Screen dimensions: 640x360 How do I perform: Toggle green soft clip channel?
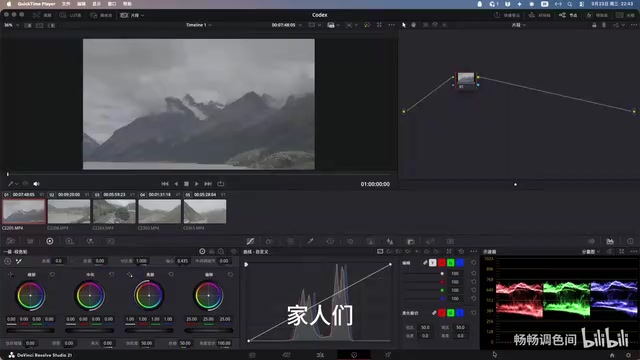click(x=451, y=313)
